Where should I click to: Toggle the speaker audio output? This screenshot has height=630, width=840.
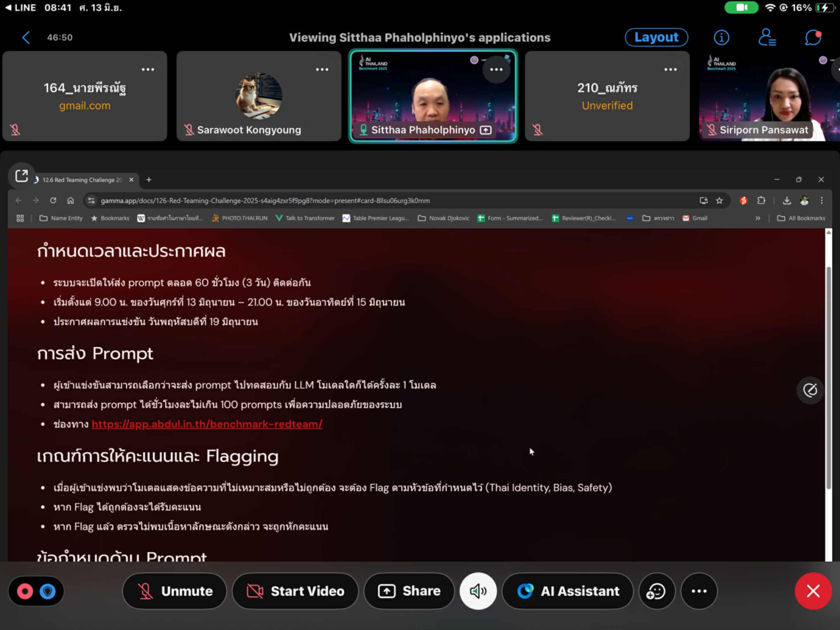coord(478,591)
